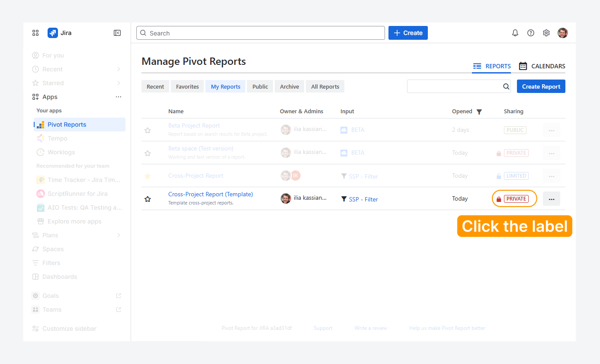
Task: Unstar the Cross-Project Report
Action: click(x=148, y=176)
